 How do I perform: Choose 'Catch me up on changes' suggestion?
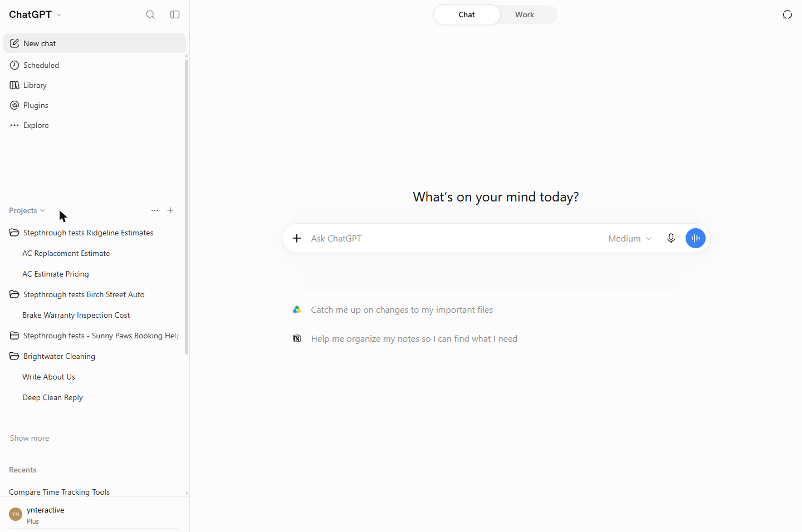402,309
